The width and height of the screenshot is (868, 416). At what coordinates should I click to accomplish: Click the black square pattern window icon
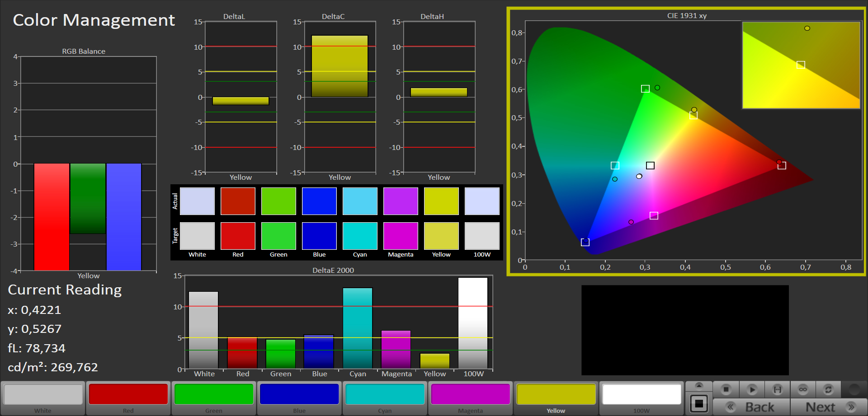coord(699,403)
